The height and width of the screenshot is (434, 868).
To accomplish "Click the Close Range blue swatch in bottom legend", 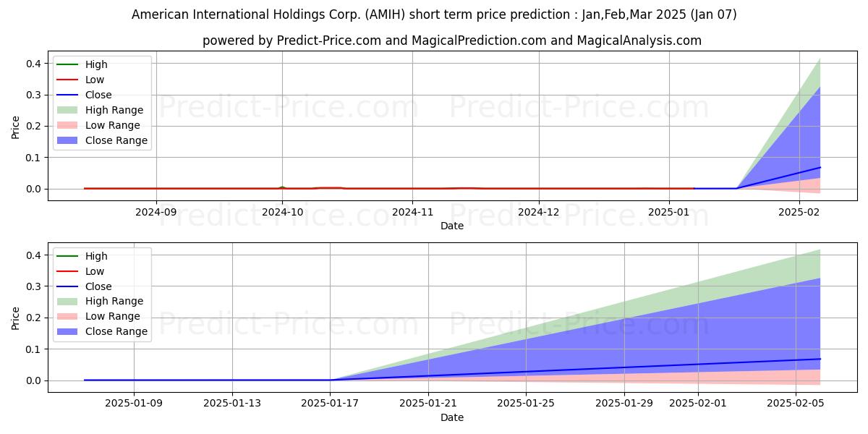I will [x=69, y=332].
